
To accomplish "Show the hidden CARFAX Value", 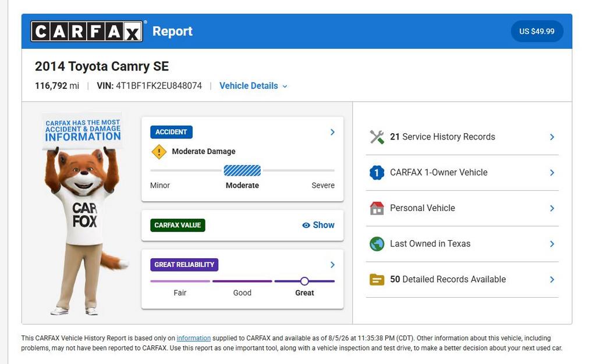I will coord(318,225).
